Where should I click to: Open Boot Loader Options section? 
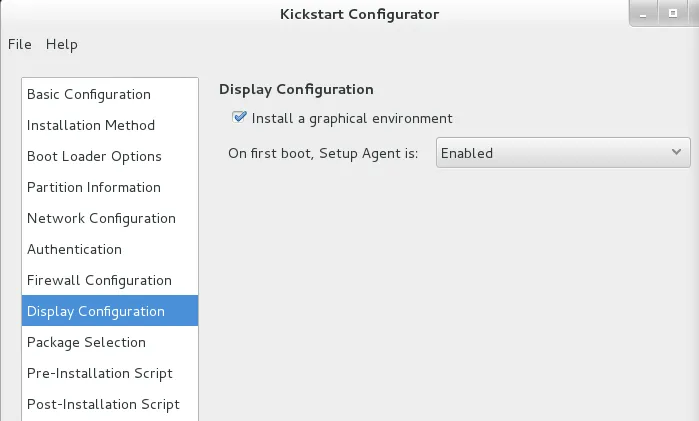[94, 156]
